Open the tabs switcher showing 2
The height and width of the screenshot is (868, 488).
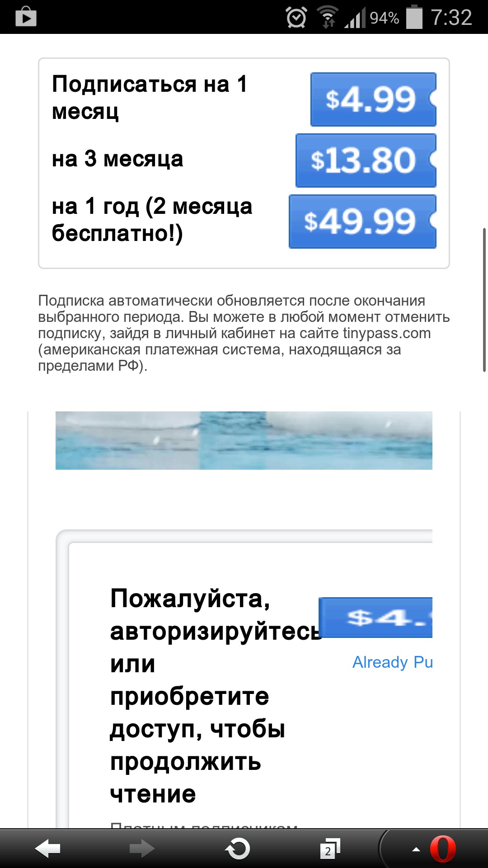tap(330, 849)
